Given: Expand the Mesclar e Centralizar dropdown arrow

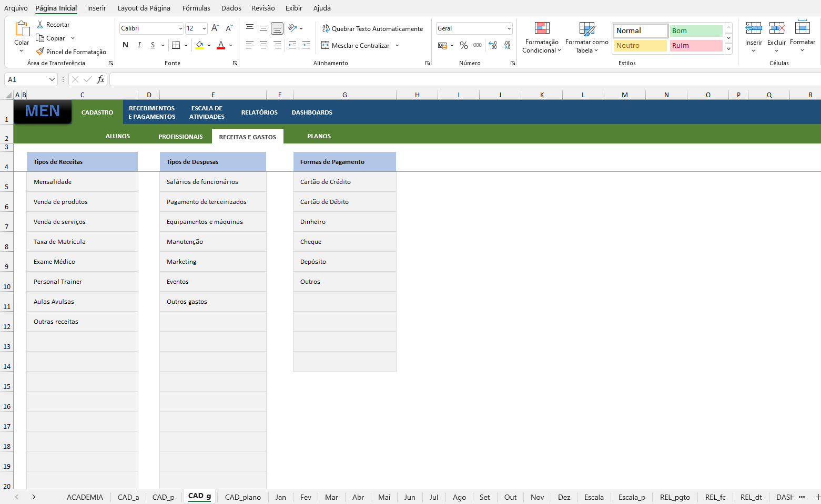Looking at the screenshot, I should click(x=397, y=46).
